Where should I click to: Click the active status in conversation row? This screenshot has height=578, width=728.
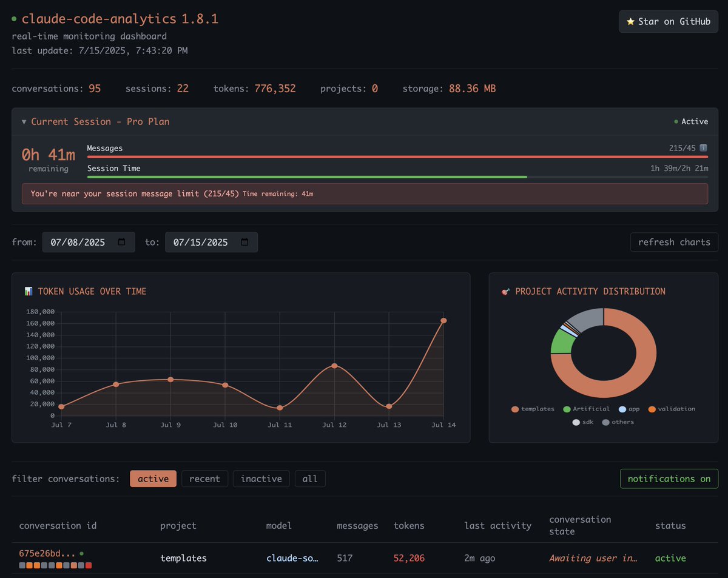point(670,558)
